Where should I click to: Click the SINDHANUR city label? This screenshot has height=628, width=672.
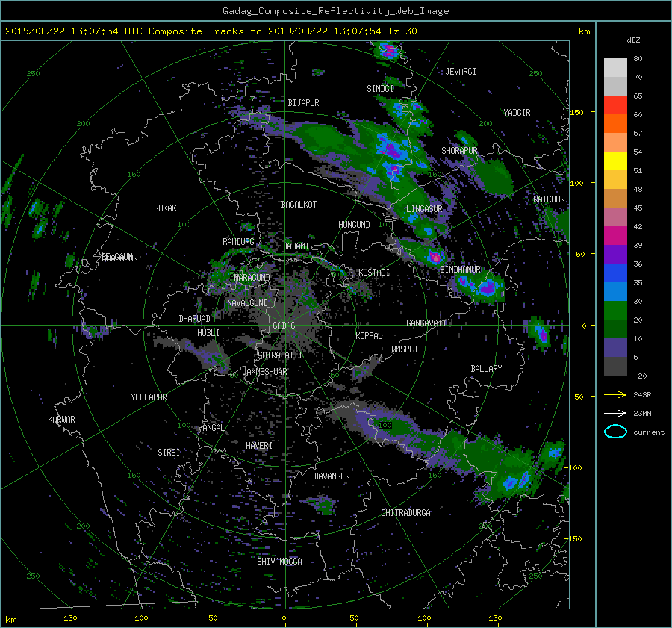tap(460, 270)
